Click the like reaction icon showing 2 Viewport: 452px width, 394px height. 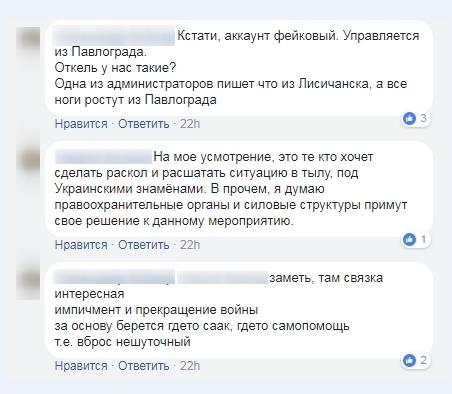(409, 360)
